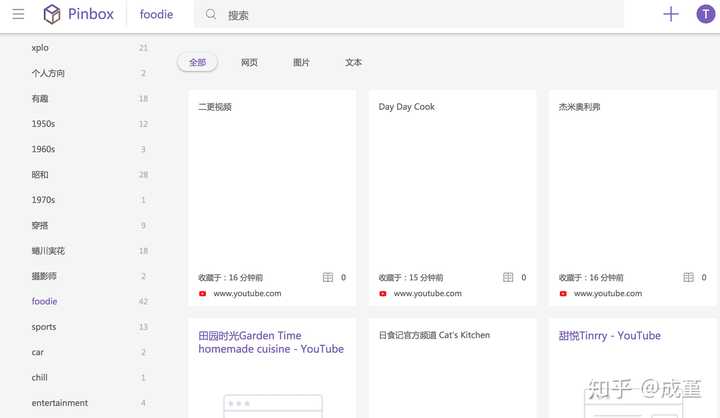Screen dimensions: 720x418
Task: Click table icon on 杰米奥利弗 card
Action: [x=688, y=277]
